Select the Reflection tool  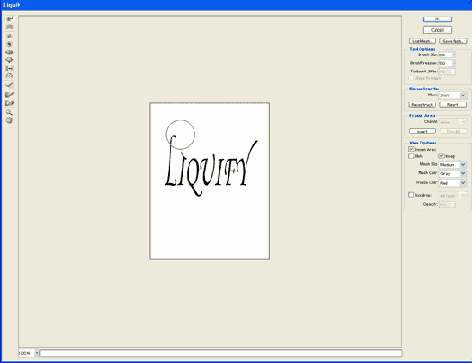(x=9, y=76)
